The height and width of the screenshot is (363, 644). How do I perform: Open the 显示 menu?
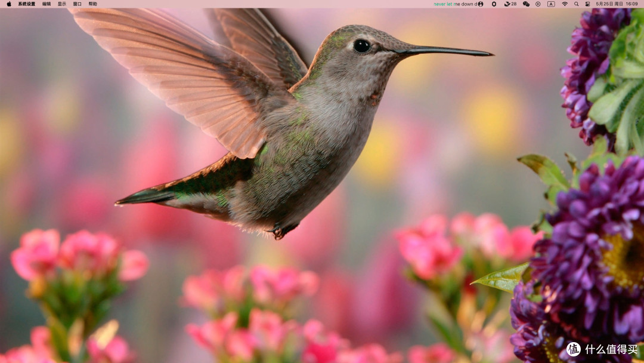click(x=62, y=4)
